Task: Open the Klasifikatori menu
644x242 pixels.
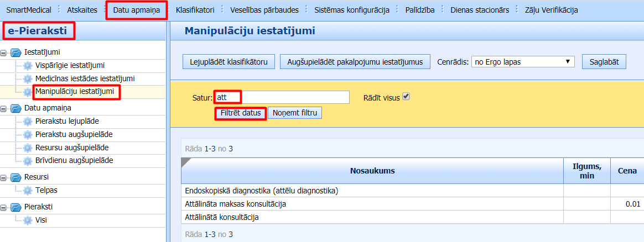Action: click(x=195, y=10)
